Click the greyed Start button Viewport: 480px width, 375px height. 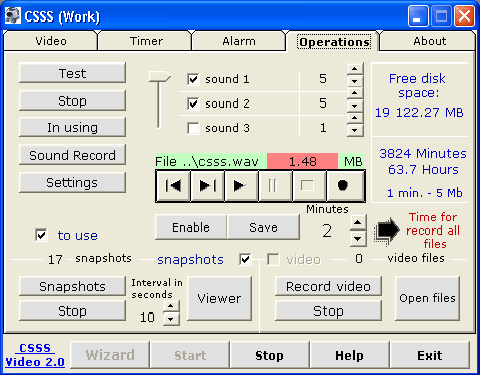pos(190,355)
